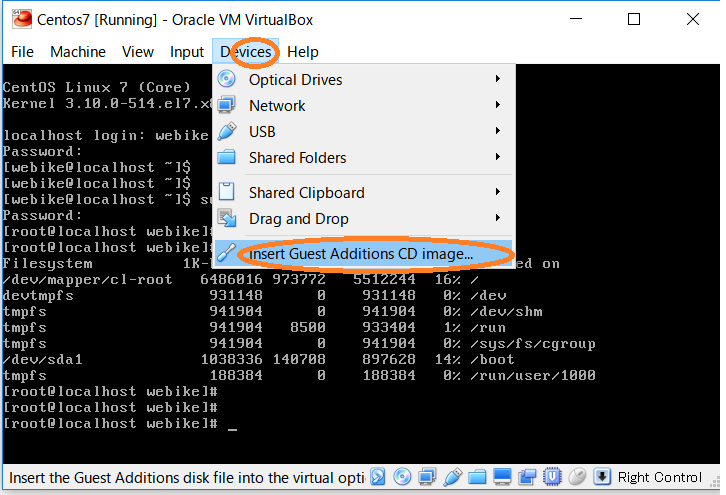Expand the Optical Drives submenu arrow
Image resolution: width=726 pixels, height=495 pixels.
tap(498, 79)
